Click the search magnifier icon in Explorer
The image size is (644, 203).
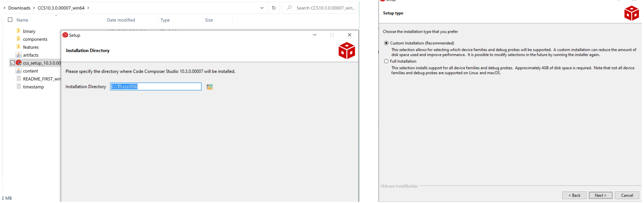coord(289,8)
